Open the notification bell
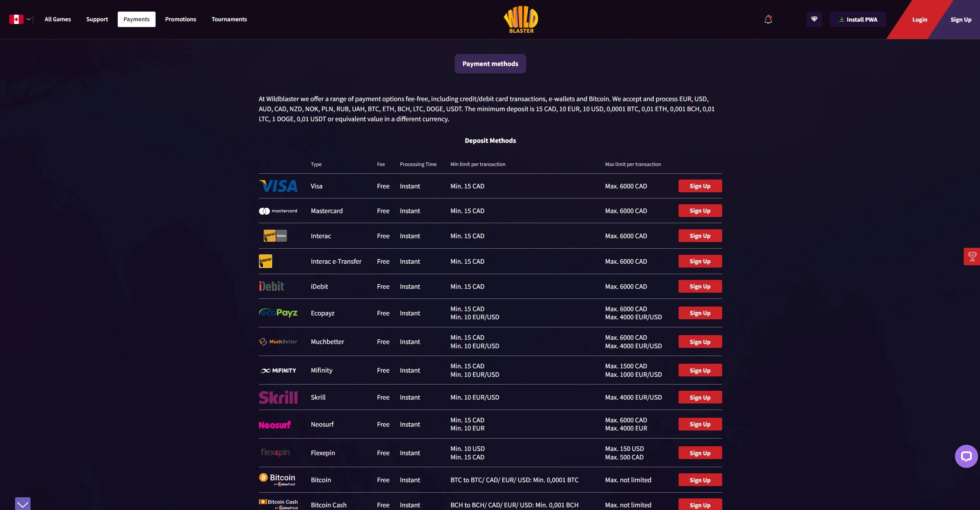980x510 pixels. click(768, 19)
